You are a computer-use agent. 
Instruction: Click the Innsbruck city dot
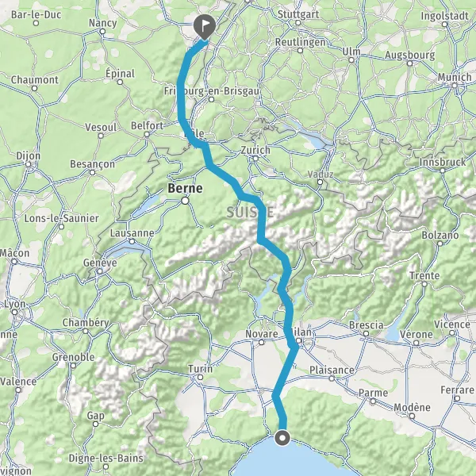[x=443, y=171]
